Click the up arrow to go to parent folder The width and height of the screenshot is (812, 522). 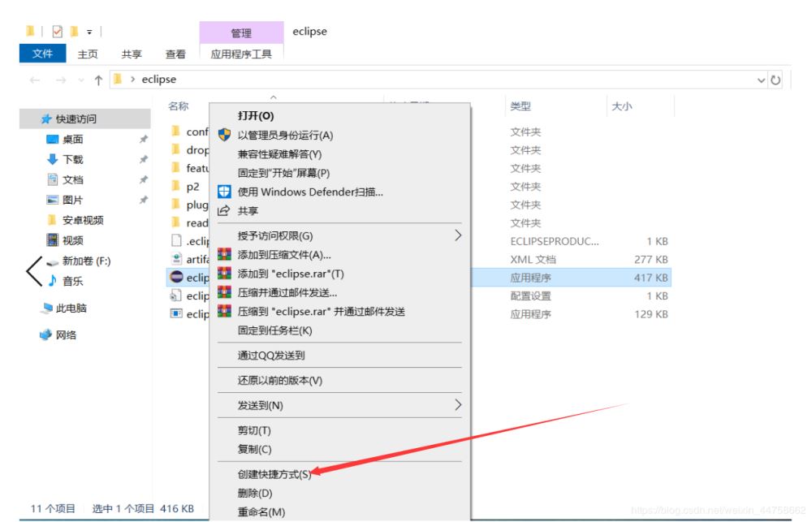point(97,79)
